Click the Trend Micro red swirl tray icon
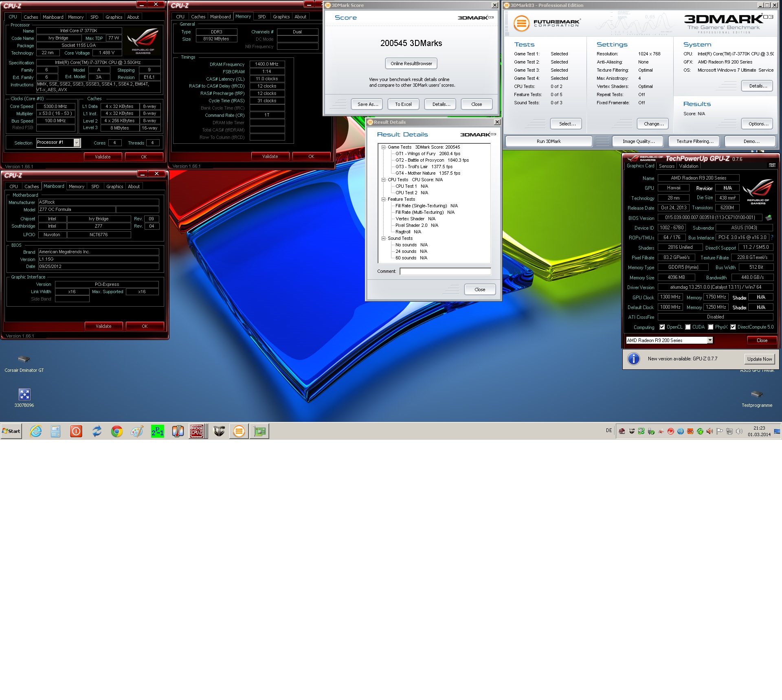This screenshot has width=782, height=700. pyautogui.click(x=671, y=431)
